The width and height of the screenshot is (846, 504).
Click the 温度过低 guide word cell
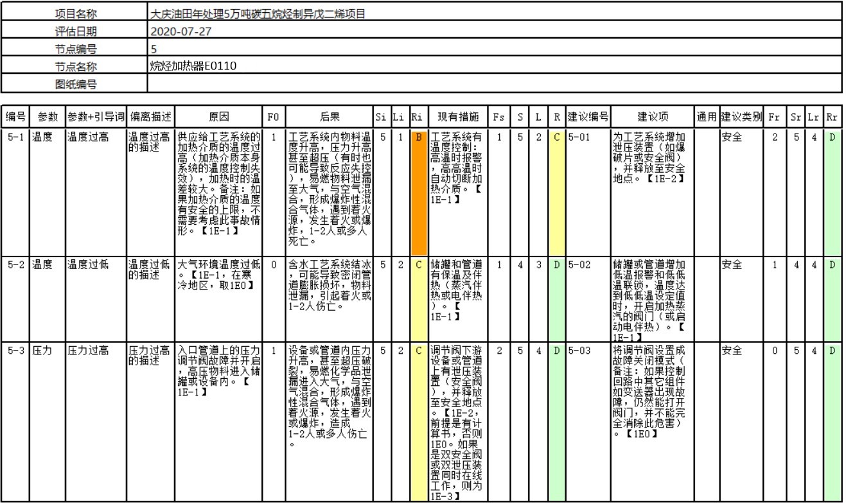[96, 300]
